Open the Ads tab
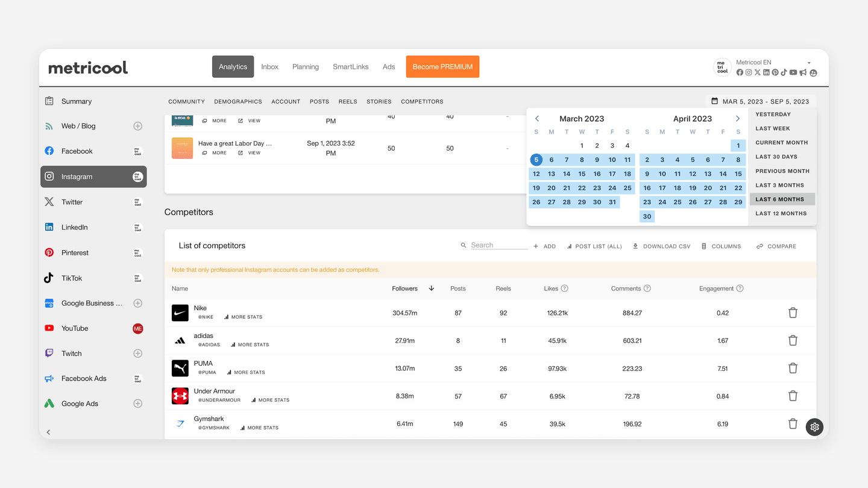868x488 pixels. click(389, 67)
